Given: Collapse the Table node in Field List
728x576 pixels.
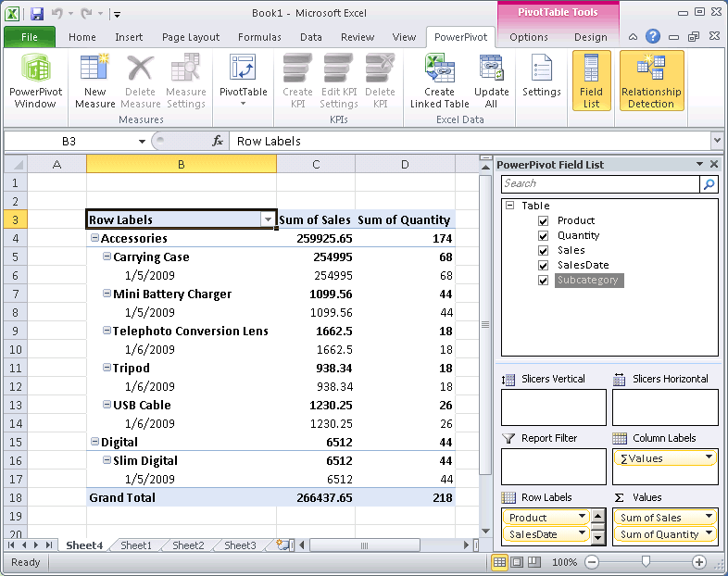Looking at the screenshot, I should [x=509, y=206].
